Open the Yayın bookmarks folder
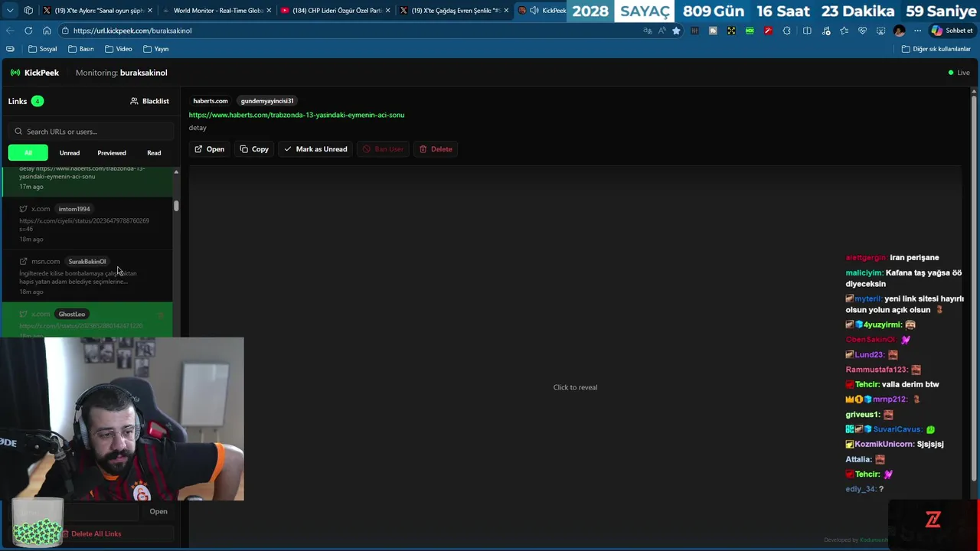Viewport: 980px width, 551px height. (156, 49)
